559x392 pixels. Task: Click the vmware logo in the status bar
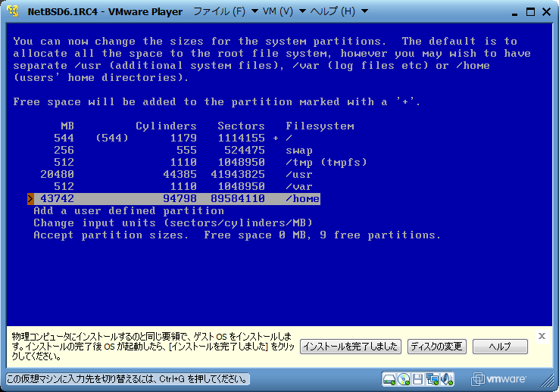(x=498, y=379)
